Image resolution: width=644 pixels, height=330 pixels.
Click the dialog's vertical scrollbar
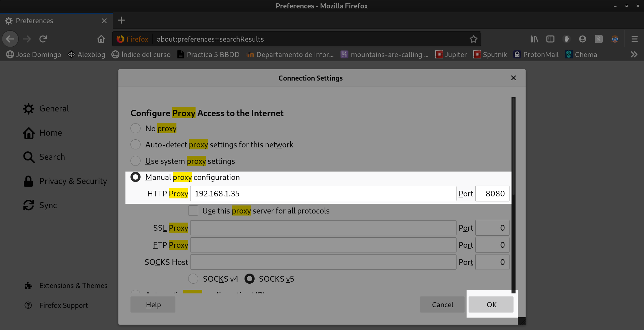coord(513,195)
